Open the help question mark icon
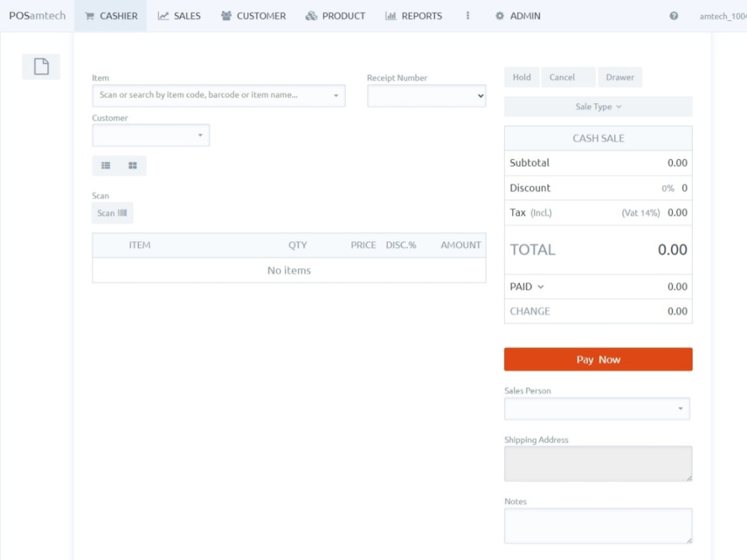The height and width of the screenshot is (560, 747). click(x=674, y=16)
